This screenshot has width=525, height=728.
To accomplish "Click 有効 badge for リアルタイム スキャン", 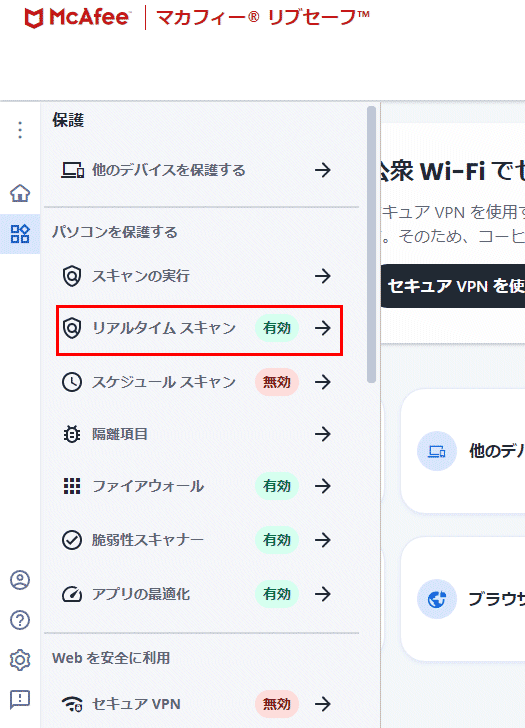I will (277, 328).
